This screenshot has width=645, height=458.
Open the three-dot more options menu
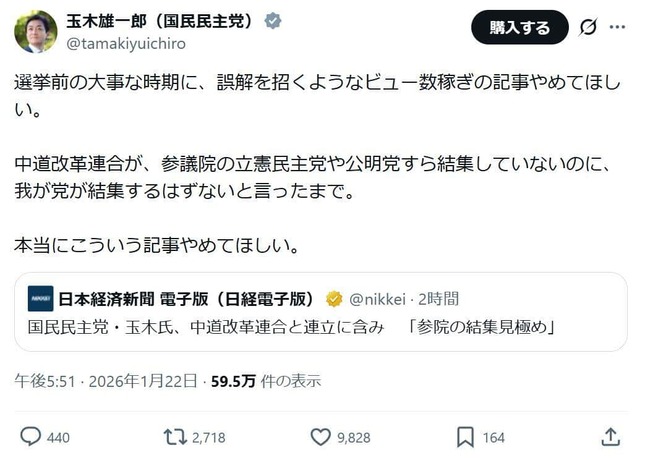tap(621, 28)
